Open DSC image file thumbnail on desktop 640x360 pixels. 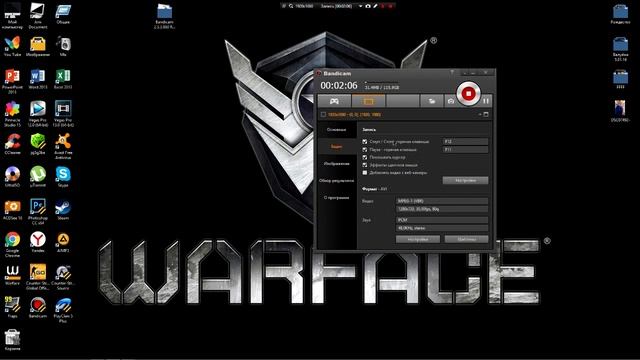click(x=620, y=111)
